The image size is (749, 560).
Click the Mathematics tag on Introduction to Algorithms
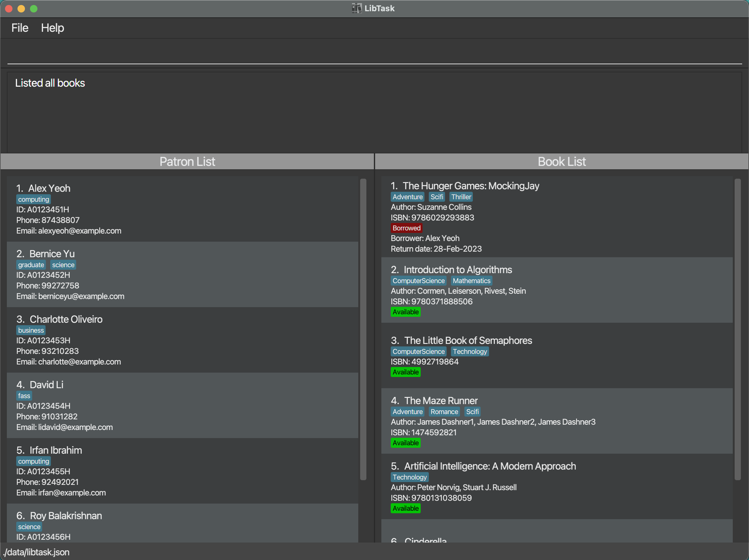coord(471,281)
